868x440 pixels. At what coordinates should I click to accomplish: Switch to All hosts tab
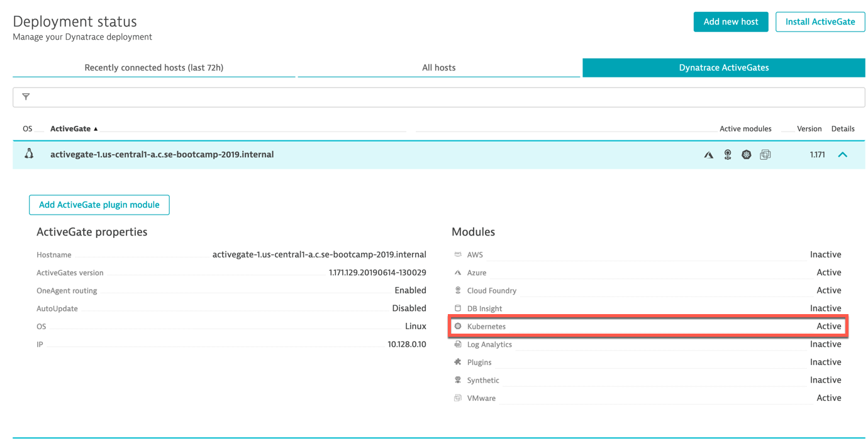pyautogui.click(x=439, y=67)
